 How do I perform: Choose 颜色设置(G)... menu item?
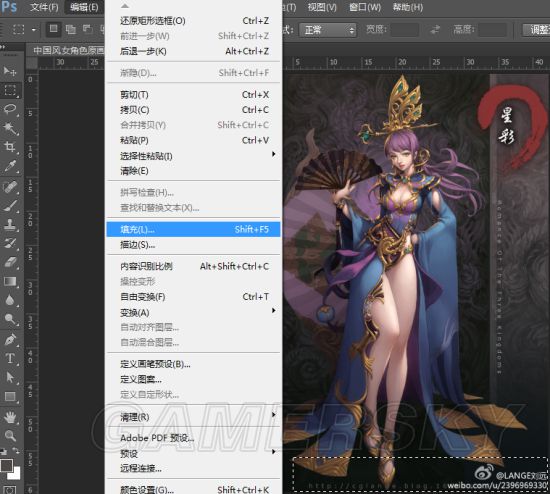click(x=193, y=489)
